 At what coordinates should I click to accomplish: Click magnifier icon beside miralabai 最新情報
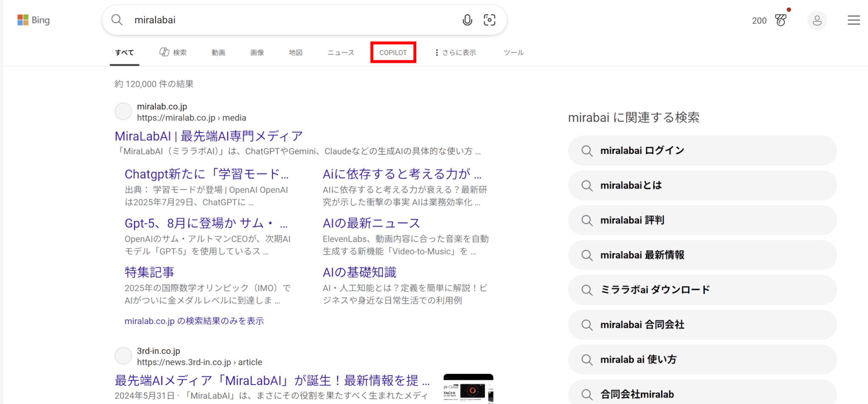[x=587, y=255]
